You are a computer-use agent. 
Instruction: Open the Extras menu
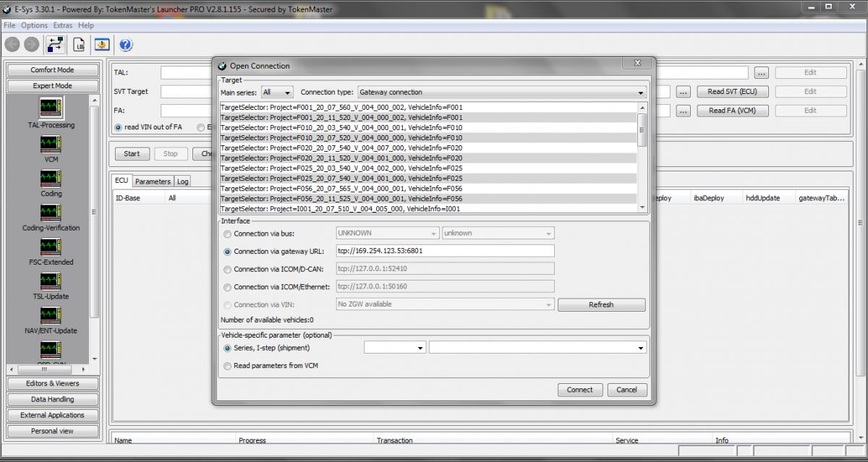tap(63, 25)
